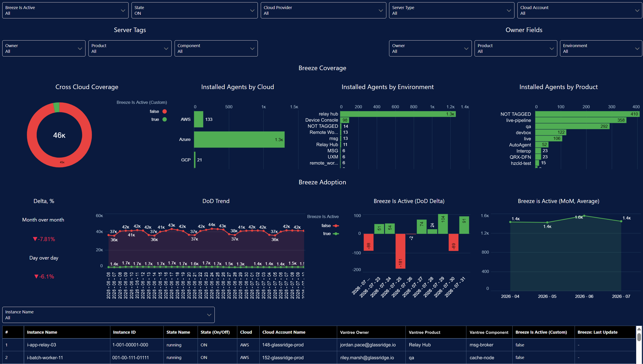Click the relay hub environment bar
Screen dimensions: 643x364
[398, 114]
